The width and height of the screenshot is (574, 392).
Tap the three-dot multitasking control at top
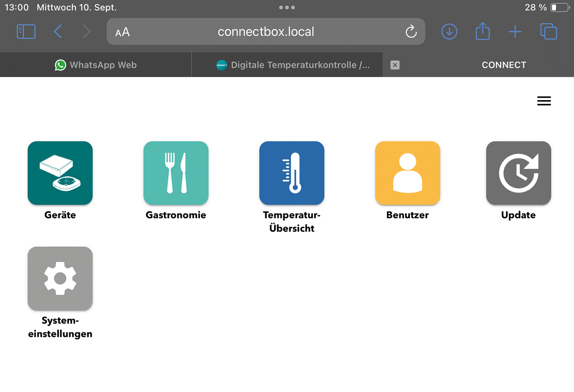[x=287, y=8]
